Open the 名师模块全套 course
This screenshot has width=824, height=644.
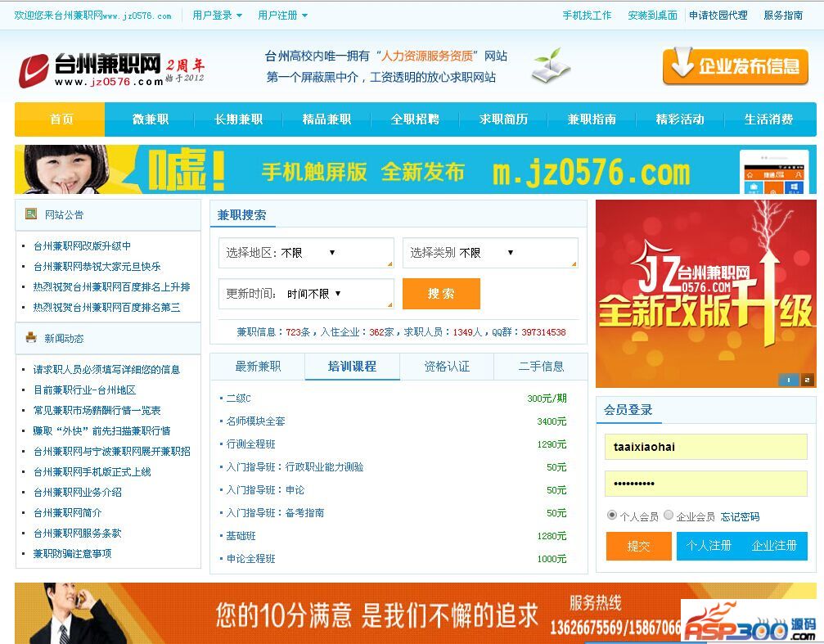[x=255, y=421]
